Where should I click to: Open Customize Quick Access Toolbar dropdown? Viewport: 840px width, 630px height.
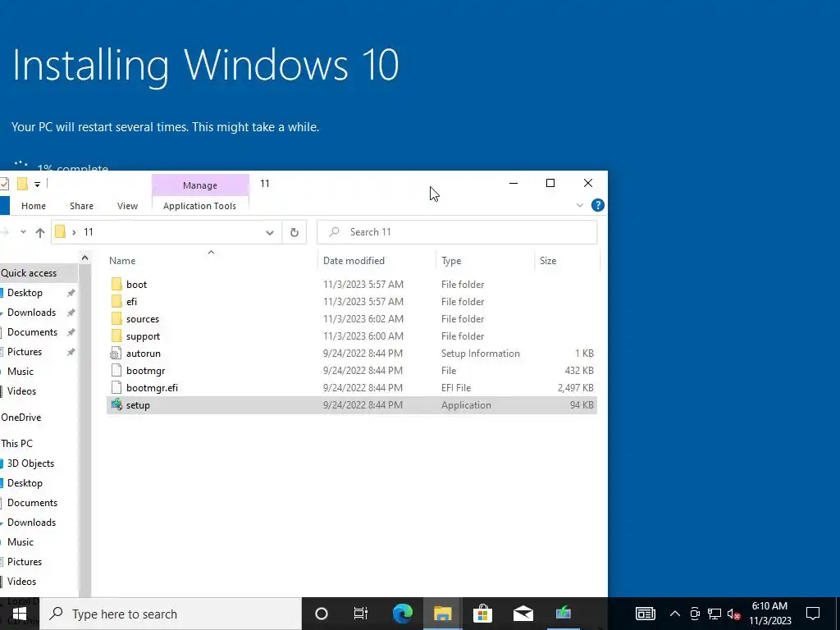click(x=37, y=185)
